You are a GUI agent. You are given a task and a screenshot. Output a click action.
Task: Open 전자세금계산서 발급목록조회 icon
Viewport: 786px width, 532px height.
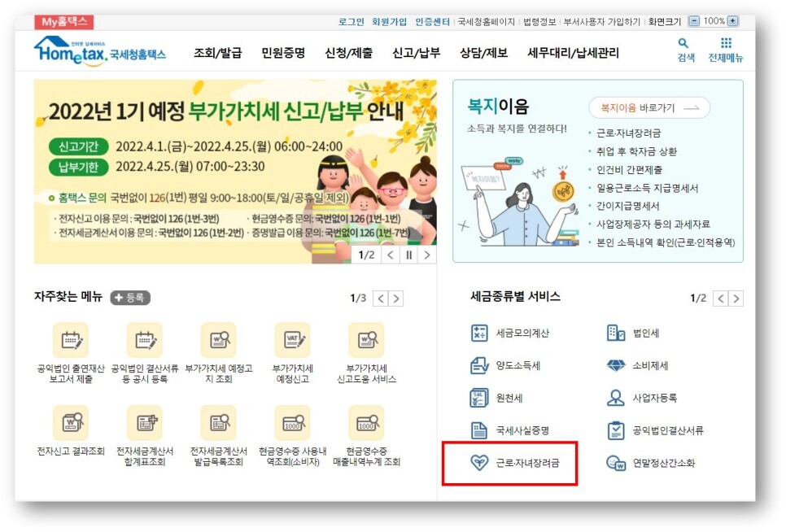tap(219, 423)
